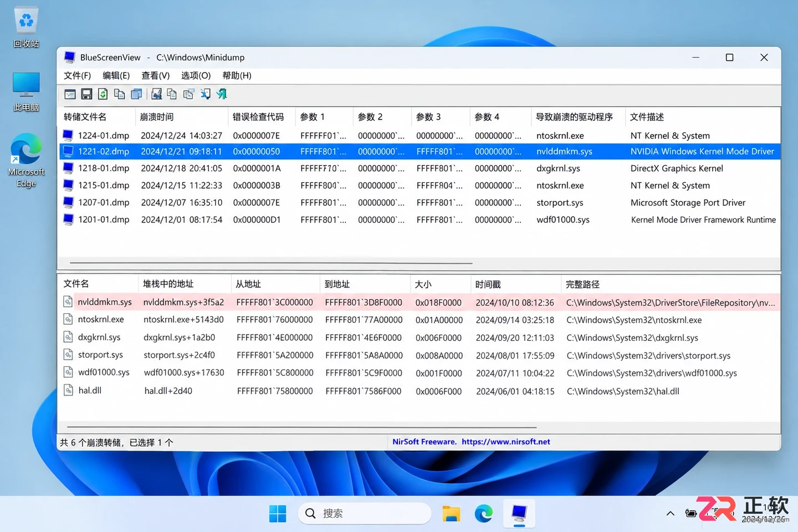
Task: Select the 1221-02.dmp dump row
Action: [420, 151]
